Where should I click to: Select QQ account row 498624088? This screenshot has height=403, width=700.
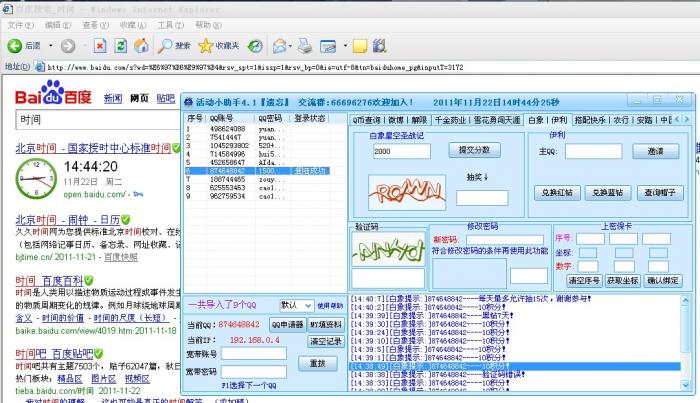[257, 129]
